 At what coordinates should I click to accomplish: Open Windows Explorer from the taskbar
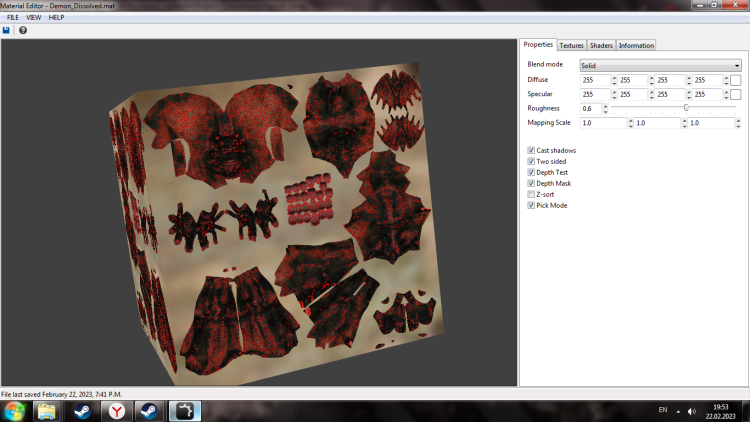point(46,410)
